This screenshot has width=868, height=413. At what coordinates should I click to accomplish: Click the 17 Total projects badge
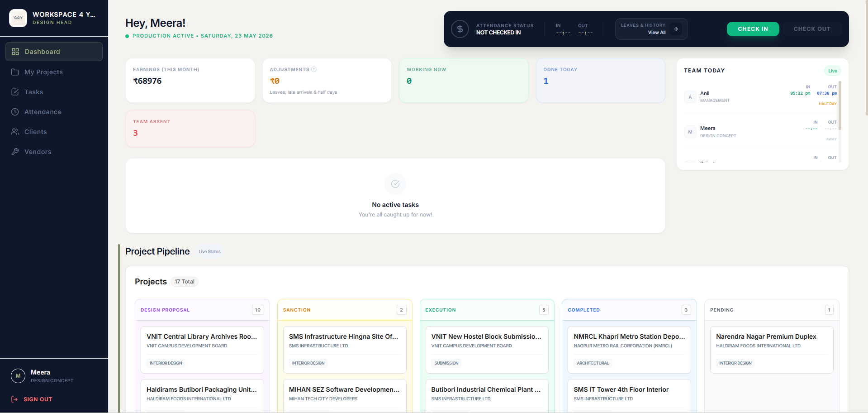point(185,282)
